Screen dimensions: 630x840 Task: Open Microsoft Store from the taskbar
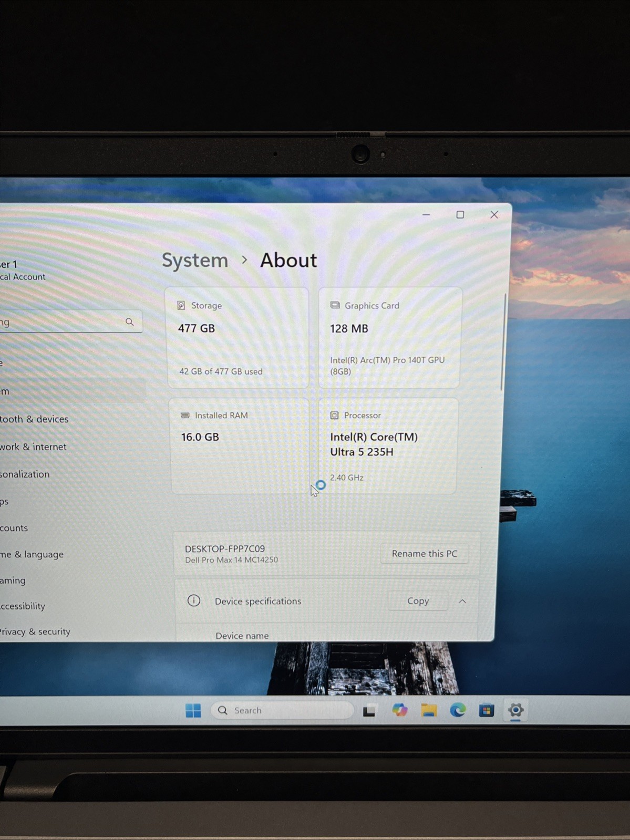coord(487,710)
